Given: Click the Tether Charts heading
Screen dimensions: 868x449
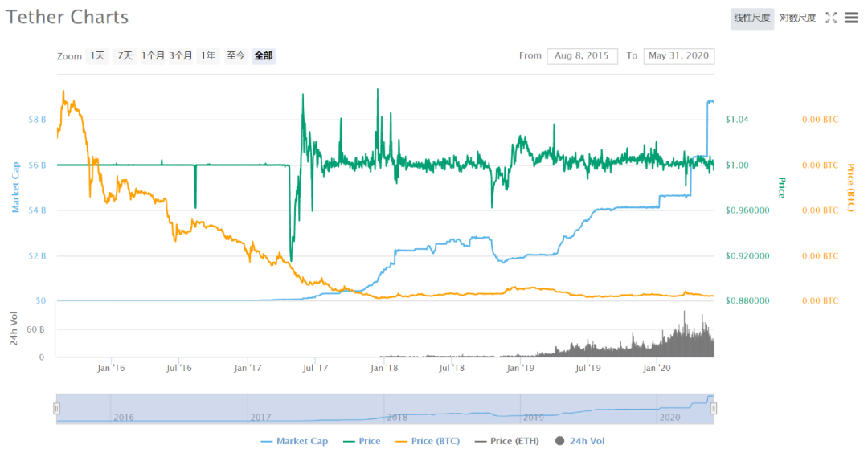Looking at the screenshot, I should 67,17.
